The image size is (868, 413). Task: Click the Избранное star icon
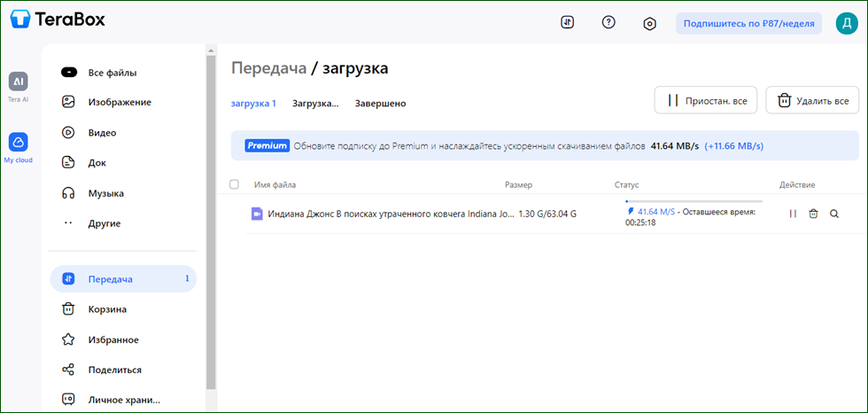point(68,339)
